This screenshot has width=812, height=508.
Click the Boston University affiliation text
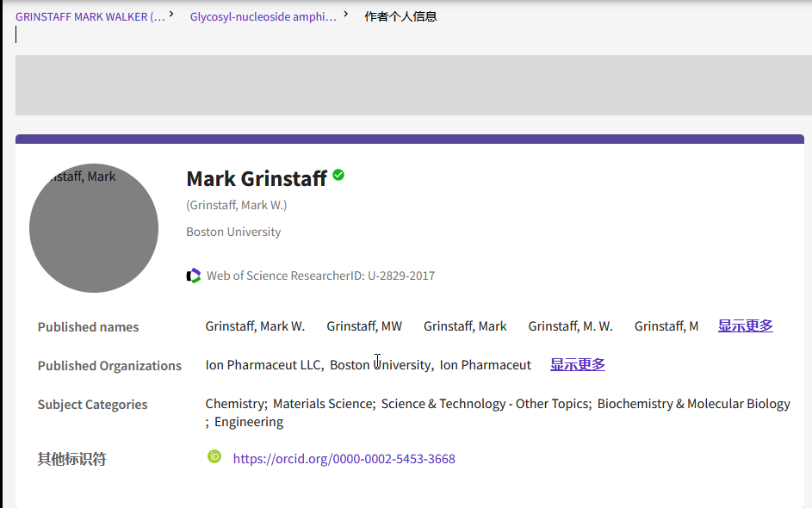(233, 232)
